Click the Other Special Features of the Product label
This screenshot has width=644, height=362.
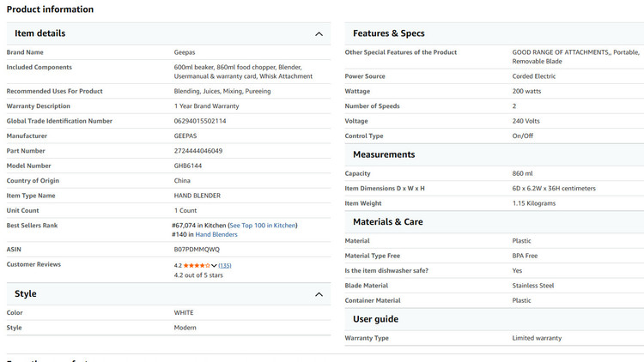(x=400, y=52)
